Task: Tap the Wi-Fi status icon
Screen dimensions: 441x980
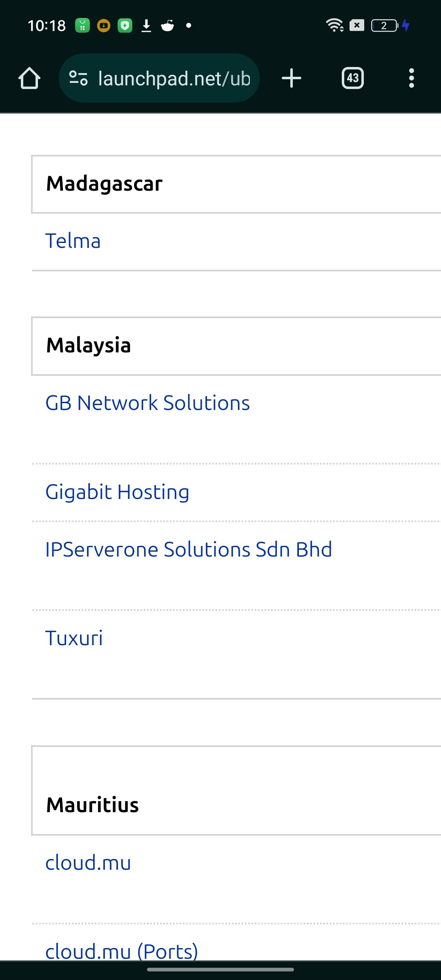Action: tap(335, 25)
